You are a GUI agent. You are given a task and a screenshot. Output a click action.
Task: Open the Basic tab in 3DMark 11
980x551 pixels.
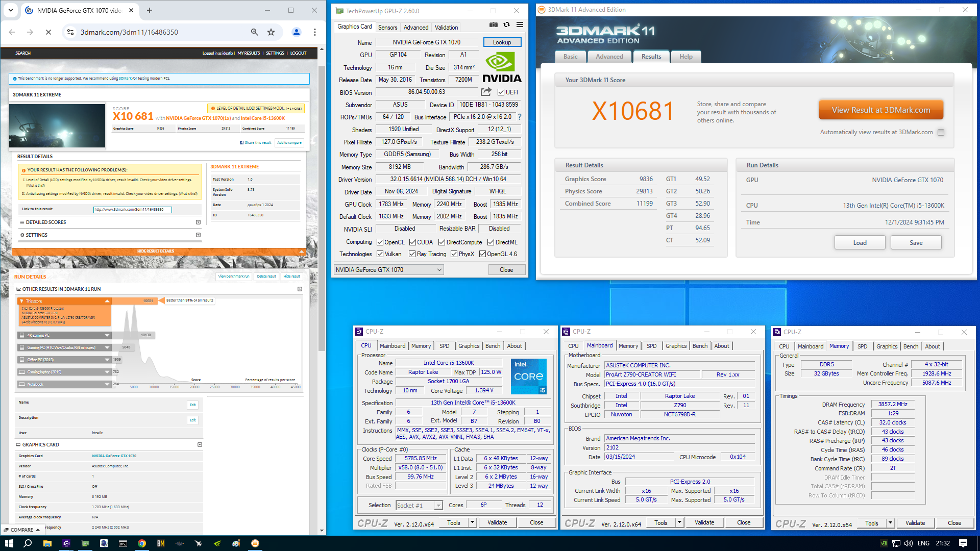[570, 57]
